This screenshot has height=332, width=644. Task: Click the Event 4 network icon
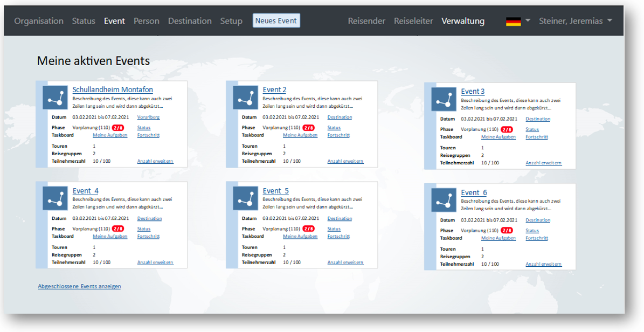coord(55,198)
